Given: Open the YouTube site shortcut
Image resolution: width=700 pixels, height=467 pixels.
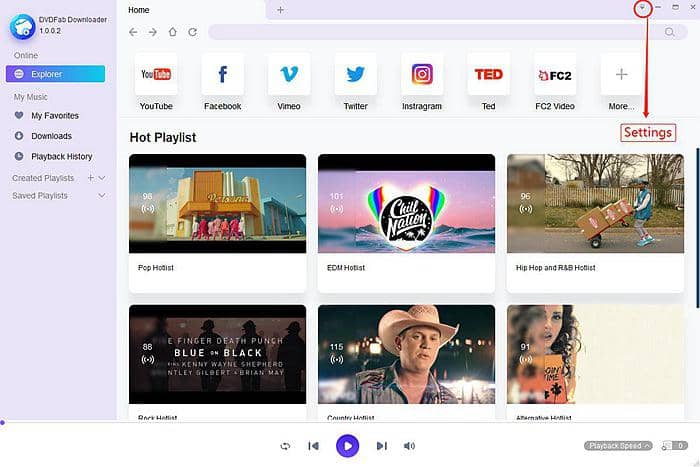Looking at the screenshot, I should pos(156,75).
